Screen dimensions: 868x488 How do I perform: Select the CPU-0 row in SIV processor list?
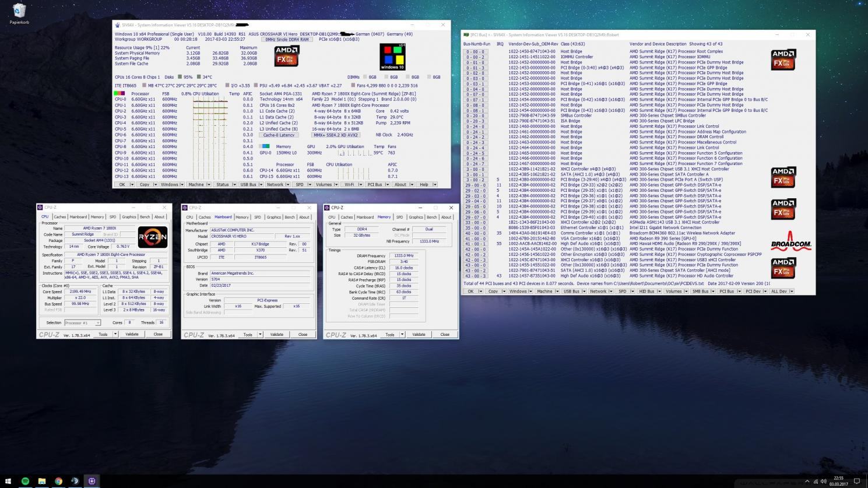click(184, 99)
